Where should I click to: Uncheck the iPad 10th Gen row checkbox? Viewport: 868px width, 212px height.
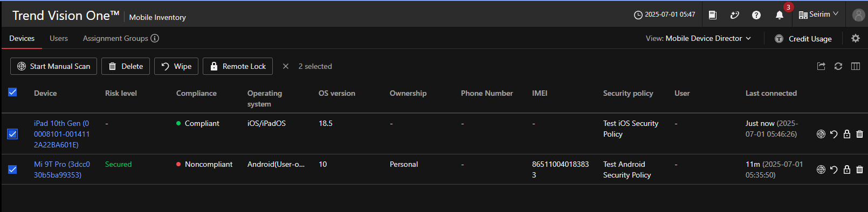tap(12, 134)
